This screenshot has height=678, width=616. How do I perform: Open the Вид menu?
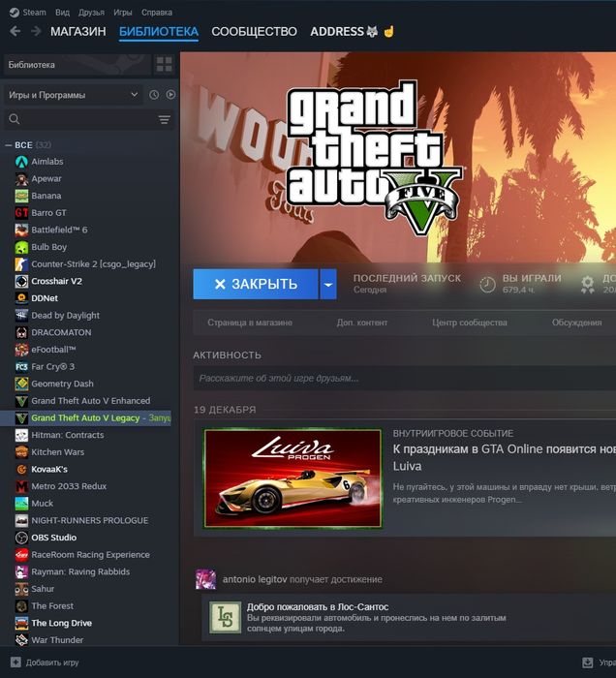click(62, 13)
